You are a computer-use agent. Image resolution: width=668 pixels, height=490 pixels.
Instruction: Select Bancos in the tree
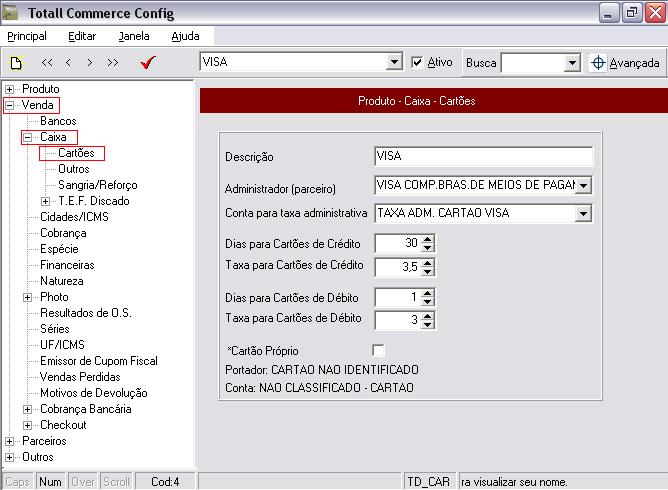[x=58, y=121]
